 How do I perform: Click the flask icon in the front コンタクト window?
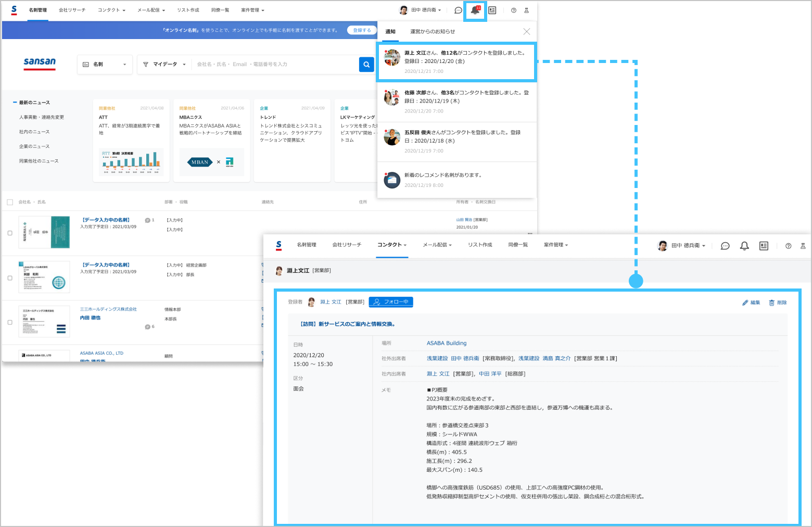coord(803,246)
